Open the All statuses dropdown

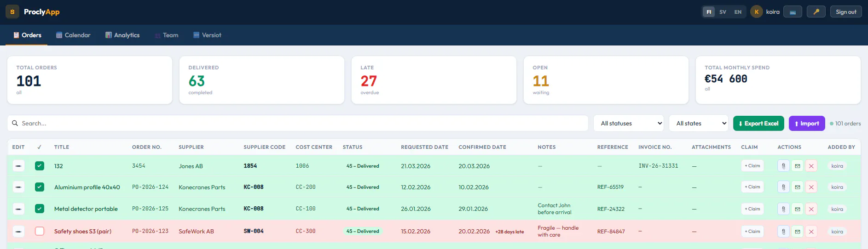[x=629, y=123]
